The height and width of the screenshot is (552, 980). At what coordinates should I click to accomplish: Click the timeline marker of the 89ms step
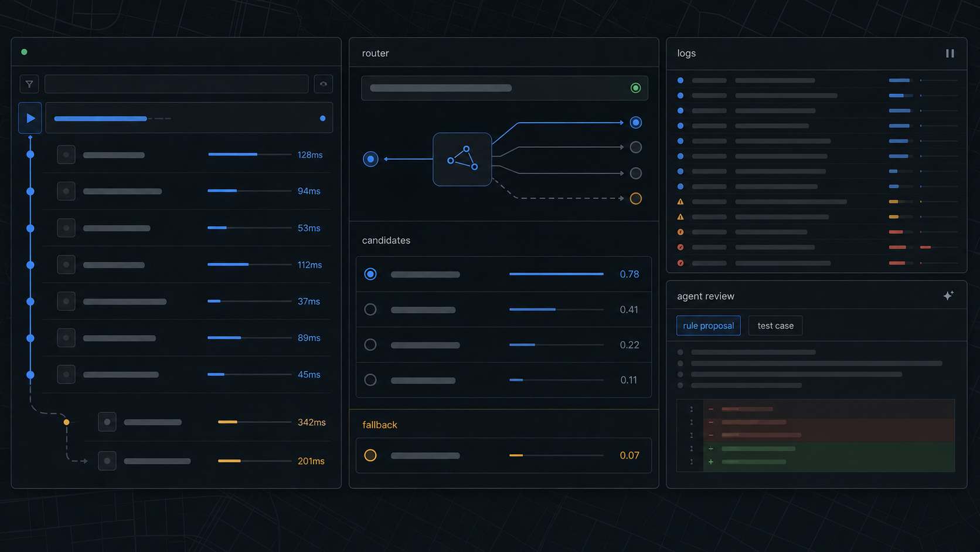30,338
